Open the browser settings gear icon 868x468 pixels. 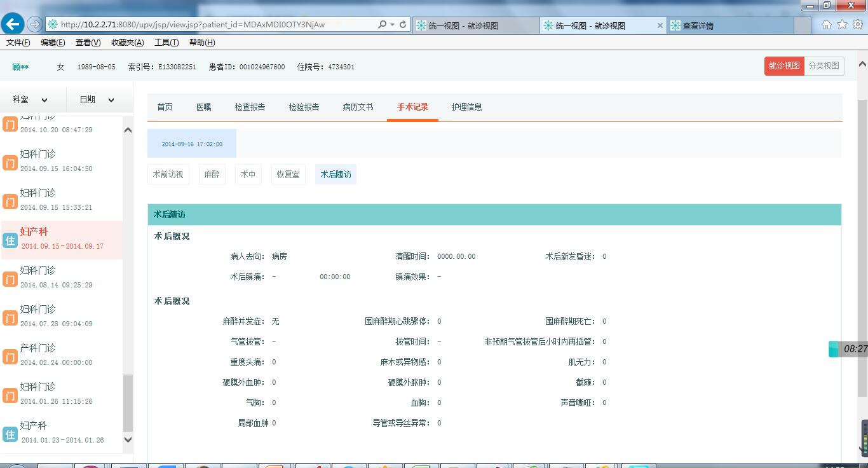(x=858, y=25)
